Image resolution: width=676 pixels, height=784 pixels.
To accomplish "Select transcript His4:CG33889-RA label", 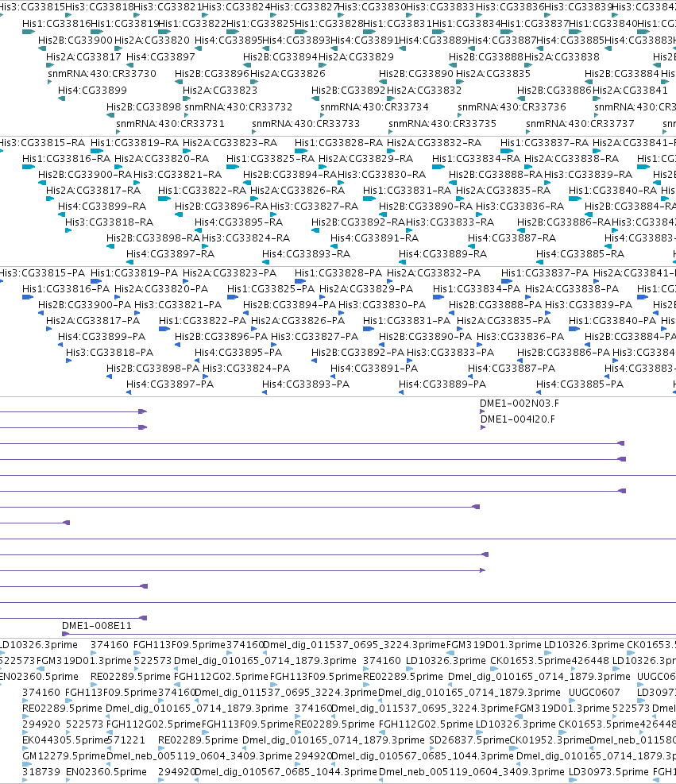I will pyautogui.click(x=443, y=254).
